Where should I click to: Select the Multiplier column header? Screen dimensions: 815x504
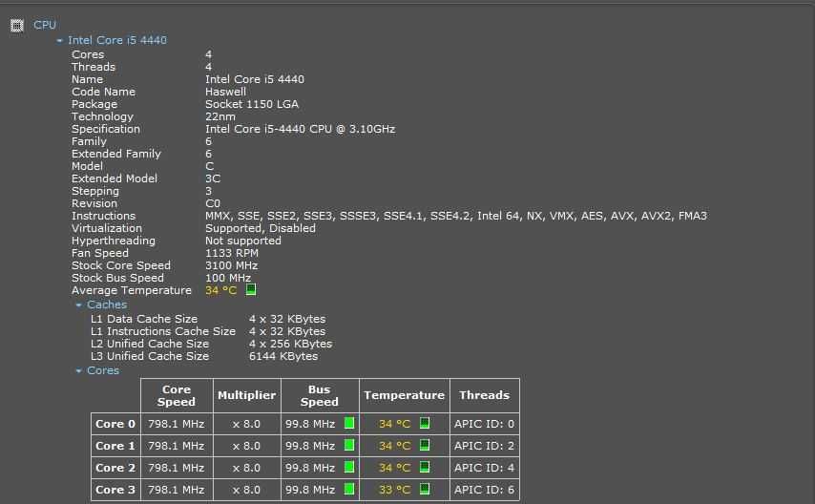[x=247, y=395]
